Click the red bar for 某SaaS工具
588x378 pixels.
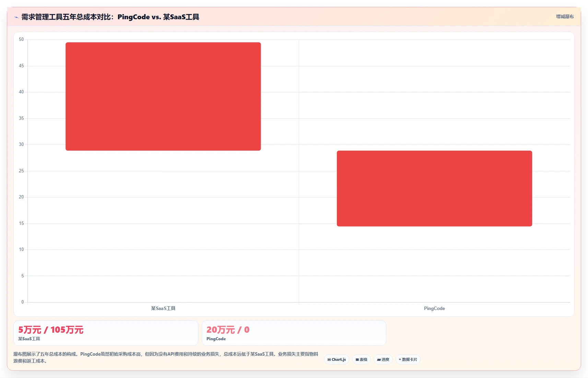pyautogui.click(x=163, y=96)
